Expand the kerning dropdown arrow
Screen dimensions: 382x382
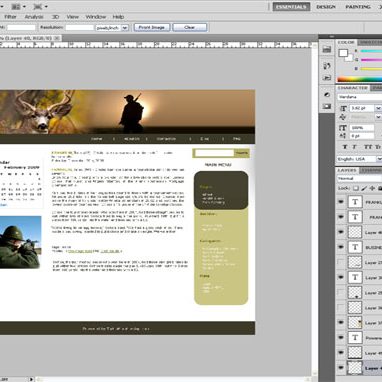(x=378, y=117)
